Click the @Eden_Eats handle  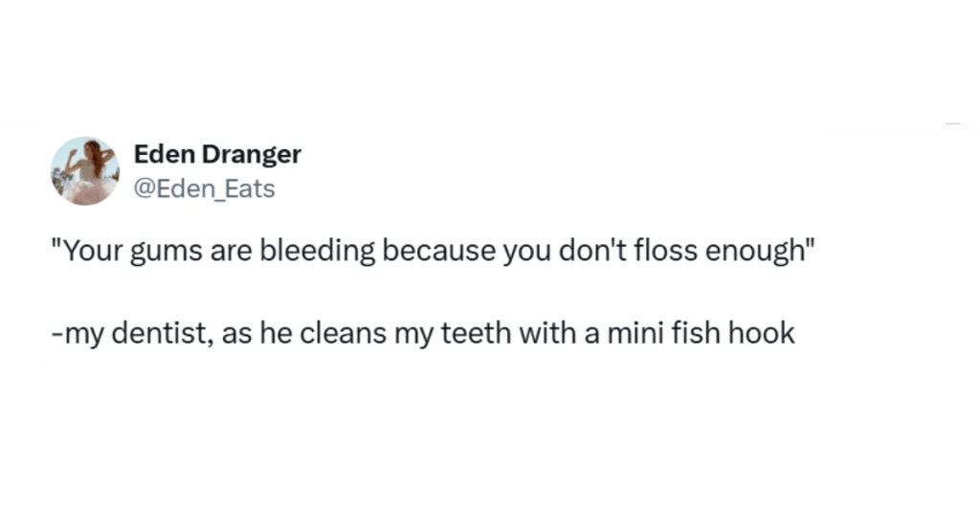[204, 190]
